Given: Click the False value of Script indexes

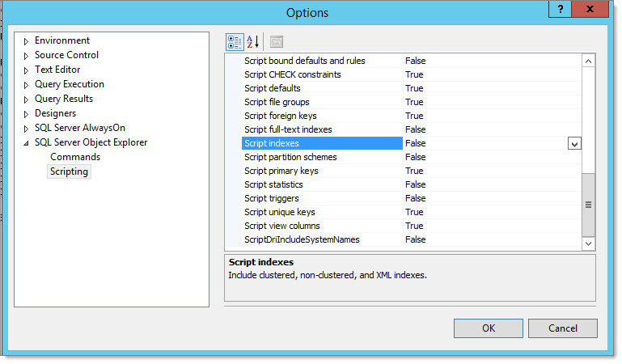Looking at the screenshot, I should tap(415, 143).
